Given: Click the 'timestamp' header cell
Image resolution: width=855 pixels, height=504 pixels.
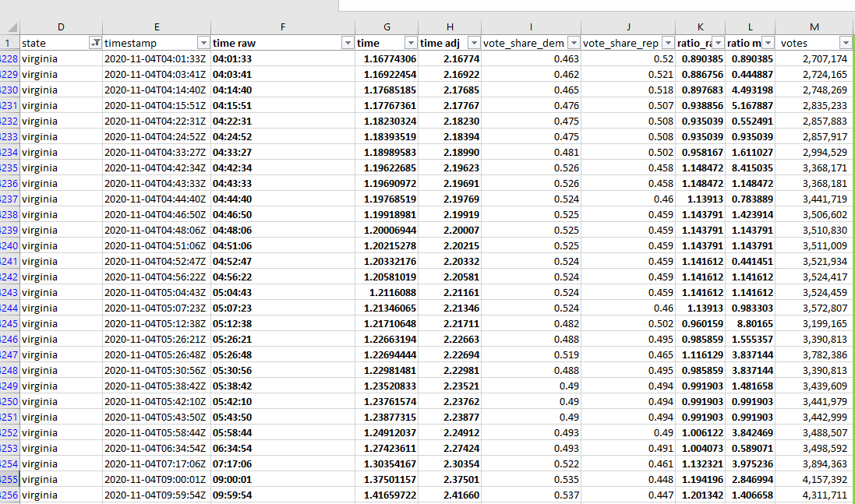Looking at the screenshot, I should (x=157, y=43).
